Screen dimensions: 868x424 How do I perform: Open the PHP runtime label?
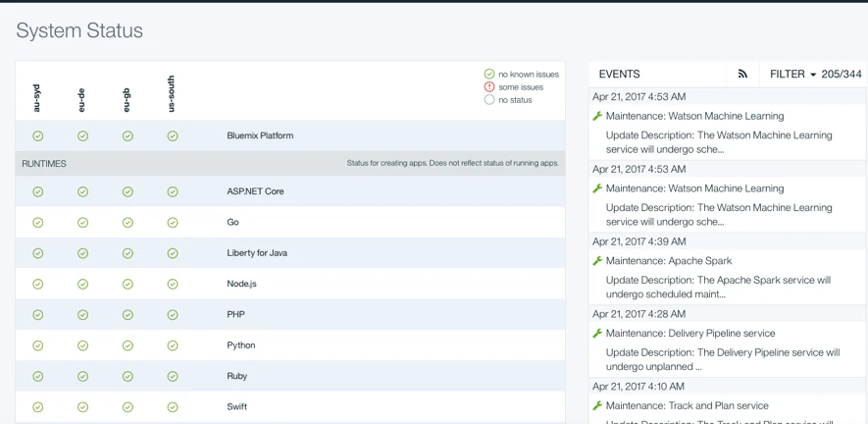(x=235, y=315)
